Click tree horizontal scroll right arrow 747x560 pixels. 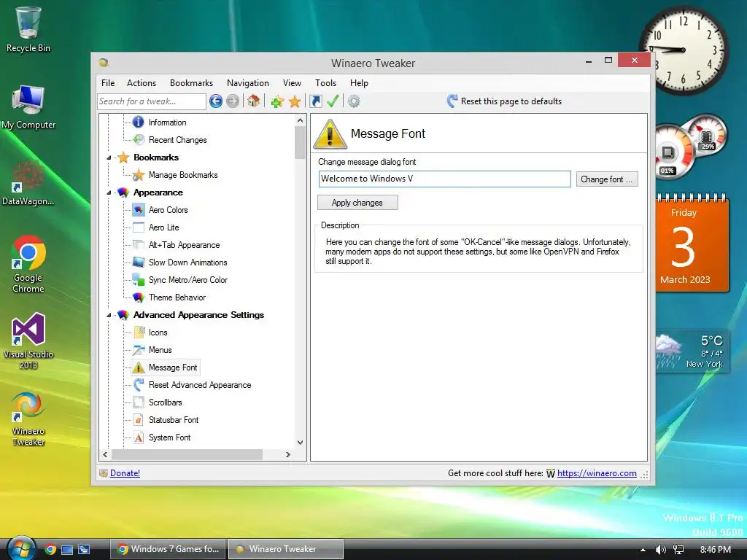(x=287, y=455)
